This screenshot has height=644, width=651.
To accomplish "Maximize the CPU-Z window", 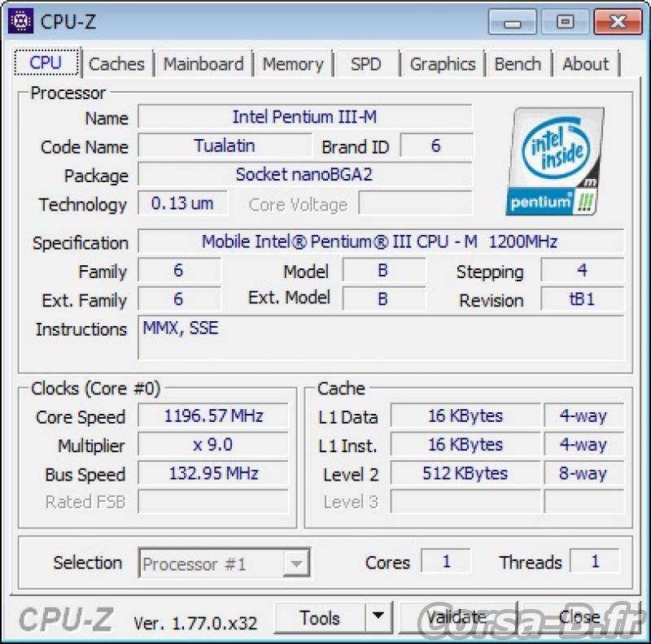I will [x=565, y=22].
